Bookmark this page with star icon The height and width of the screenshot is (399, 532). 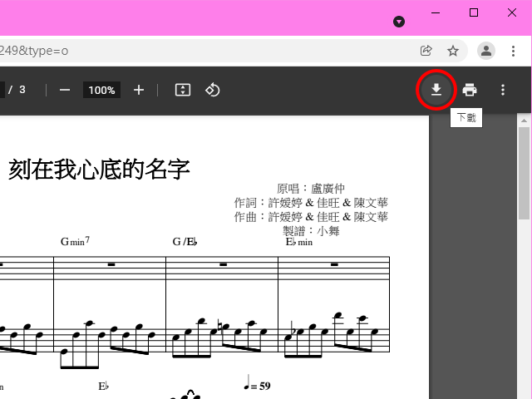click(x=453, y=51)
